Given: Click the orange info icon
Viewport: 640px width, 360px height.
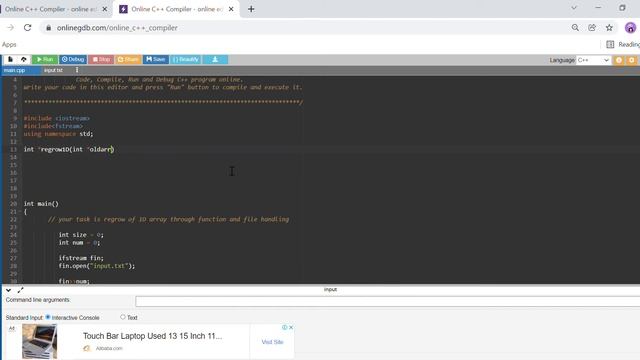Looking at the screenshot, I should pyautogui.click(x=619, y=60).
